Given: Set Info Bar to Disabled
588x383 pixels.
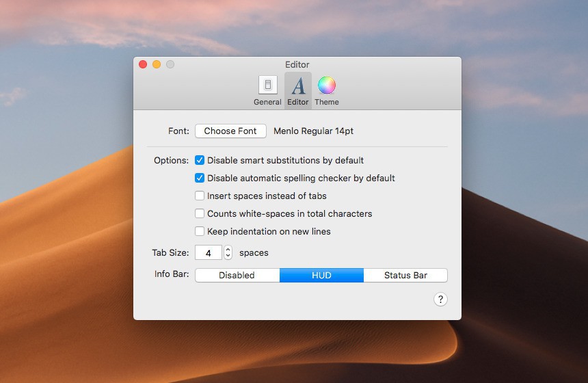Looking at the screenshot, I should click(237, 275).
